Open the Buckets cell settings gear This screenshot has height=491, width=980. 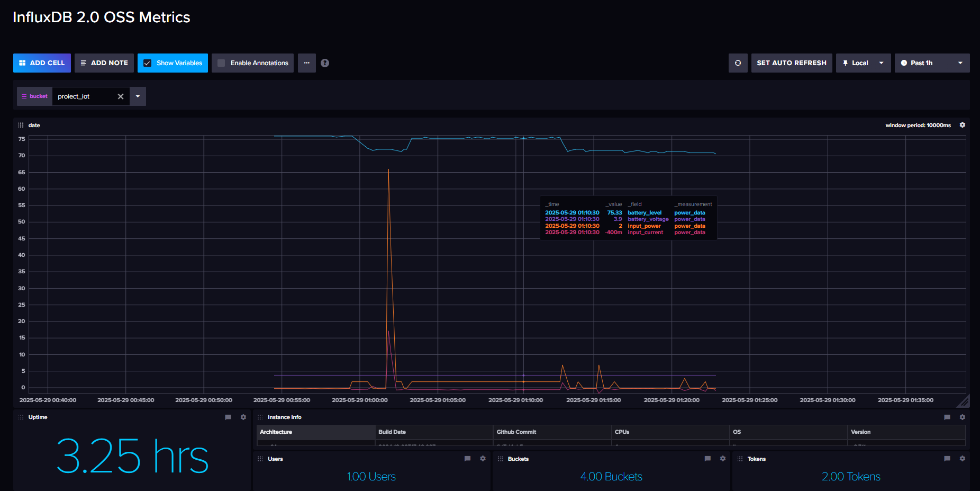point(723,459)
